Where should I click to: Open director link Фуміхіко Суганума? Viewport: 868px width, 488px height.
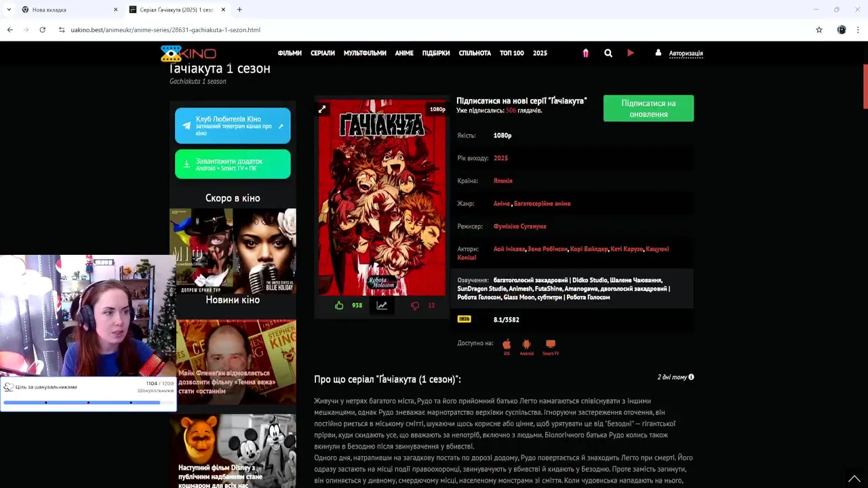[519, 226]
